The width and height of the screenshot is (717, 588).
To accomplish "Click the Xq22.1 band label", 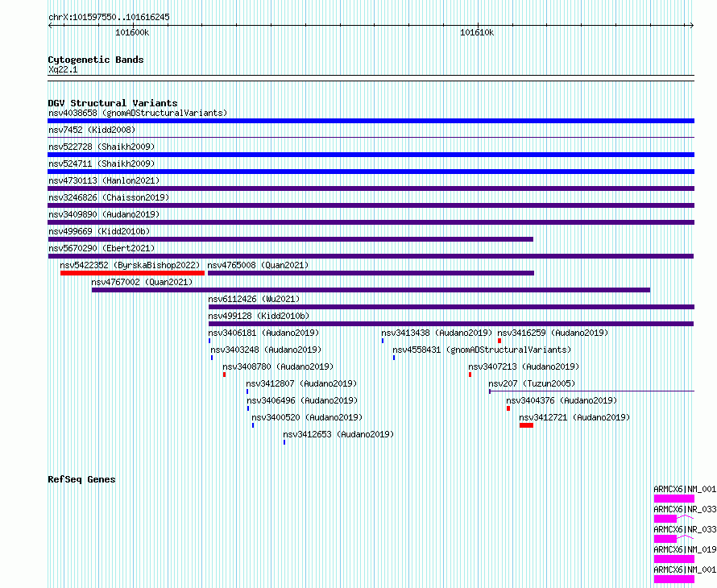I will pos(63,69).
